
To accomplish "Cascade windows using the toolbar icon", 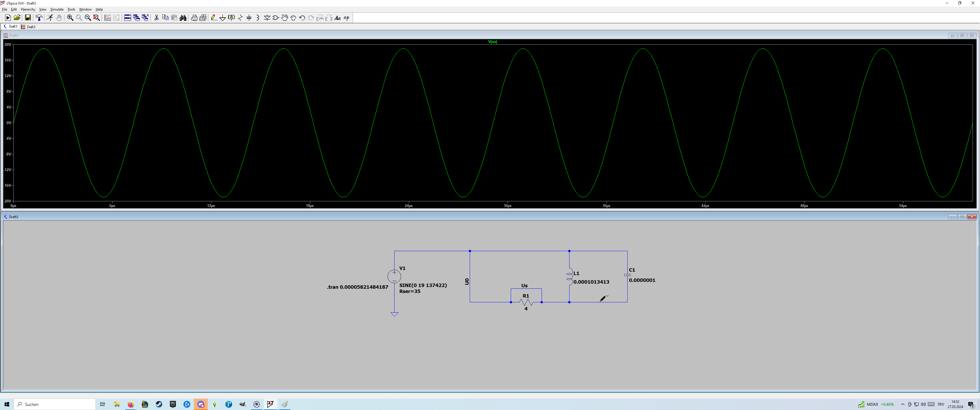I will (x=136, y=18).
